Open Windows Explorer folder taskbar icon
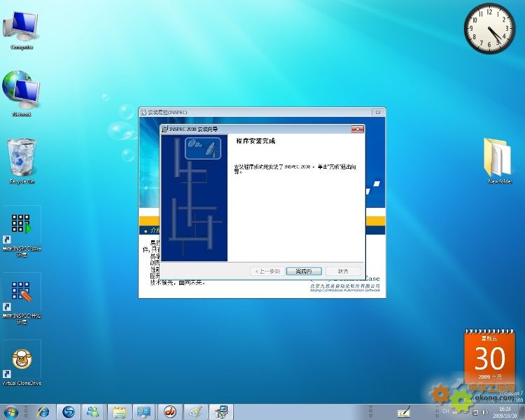 click(119, 412)
